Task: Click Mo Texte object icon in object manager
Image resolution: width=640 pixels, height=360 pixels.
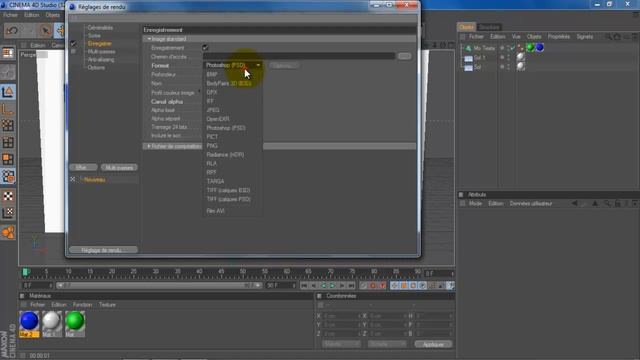Action: [468, 48]
